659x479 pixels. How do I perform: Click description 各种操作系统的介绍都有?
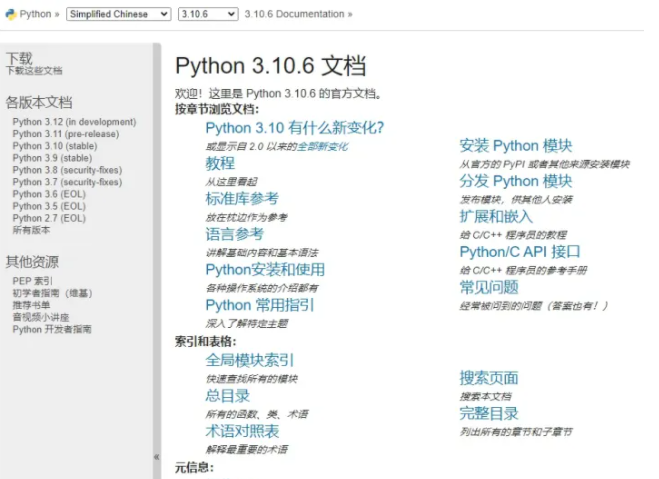tap(262, 288)
